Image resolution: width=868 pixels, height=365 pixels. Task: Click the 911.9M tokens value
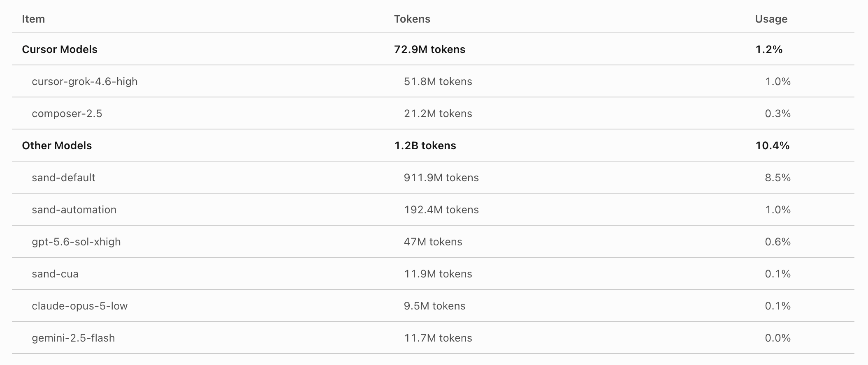(441, 178)
